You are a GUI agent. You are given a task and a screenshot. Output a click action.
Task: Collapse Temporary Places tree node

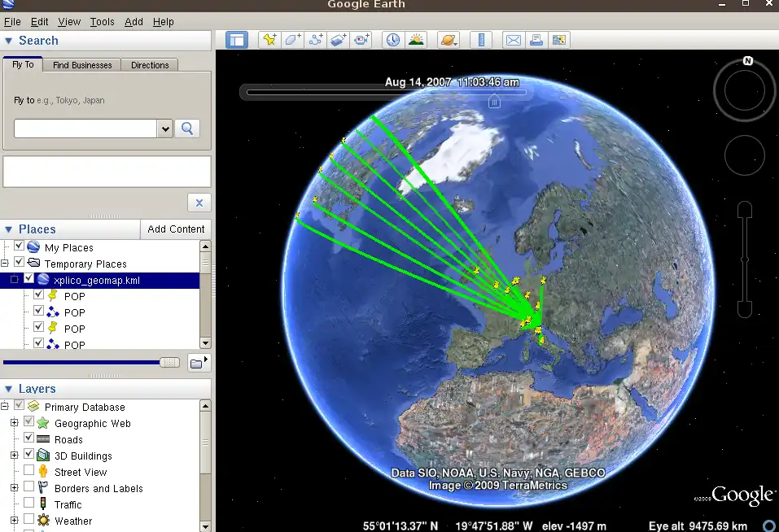click(5, 263)
